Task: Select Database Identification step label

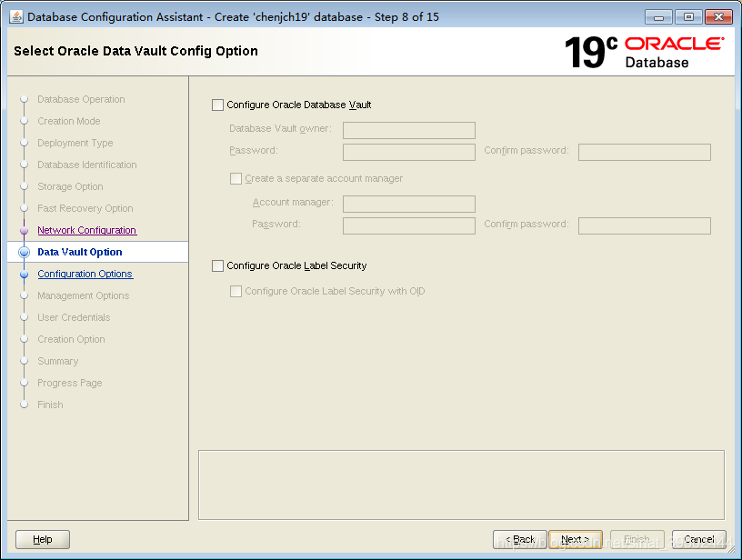Action: click(x=87, y=165)
